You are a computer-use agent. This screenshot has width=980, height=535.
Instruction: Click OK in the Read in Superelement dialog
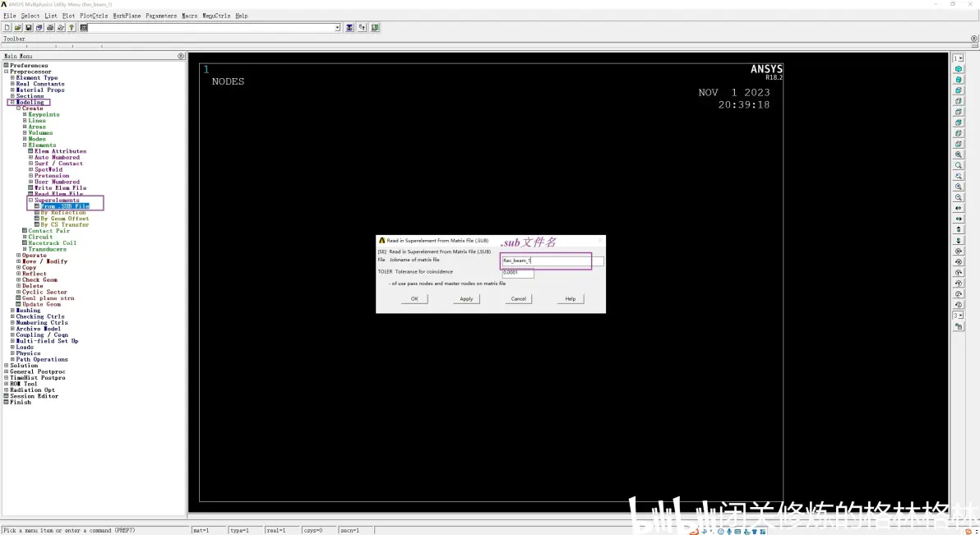414,299
